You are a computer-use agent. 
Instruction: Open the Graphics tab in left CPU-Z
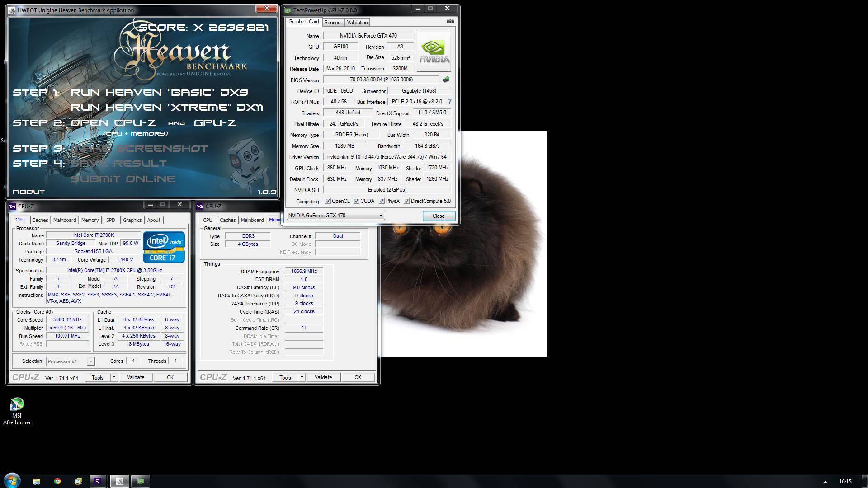132,220
